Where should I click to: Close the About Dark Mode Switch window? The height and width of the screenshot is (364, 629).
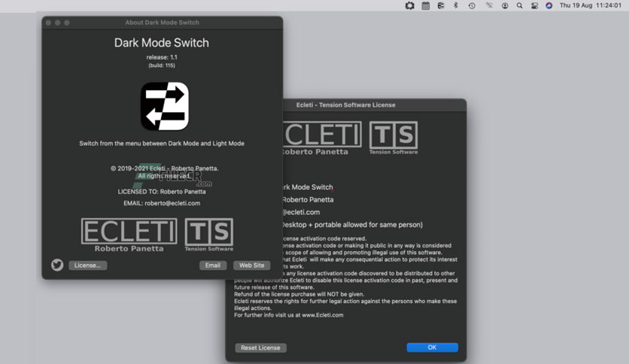click(49, 23)
